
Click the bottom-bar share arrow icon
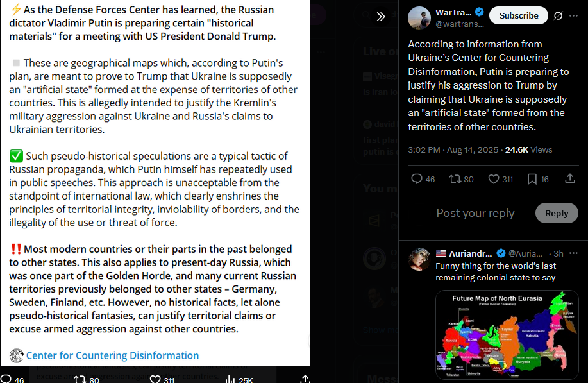pos(305,379)
